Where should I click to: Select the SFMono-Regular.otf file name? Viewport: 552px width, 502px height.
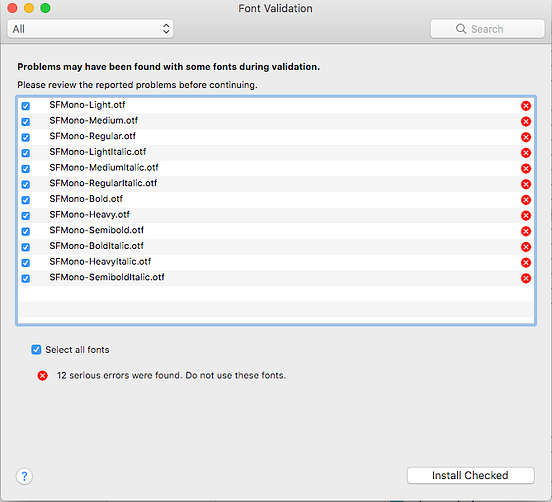93,136
